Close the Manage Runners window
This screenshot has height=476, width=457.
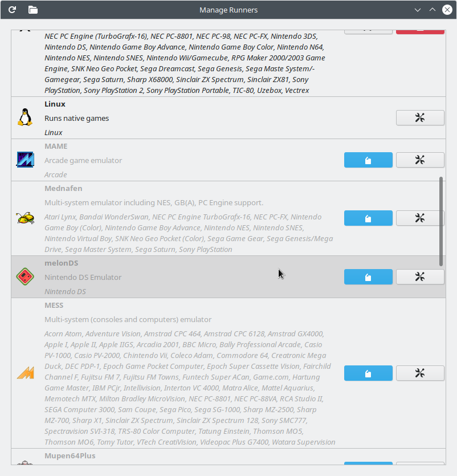pos(447,10)
